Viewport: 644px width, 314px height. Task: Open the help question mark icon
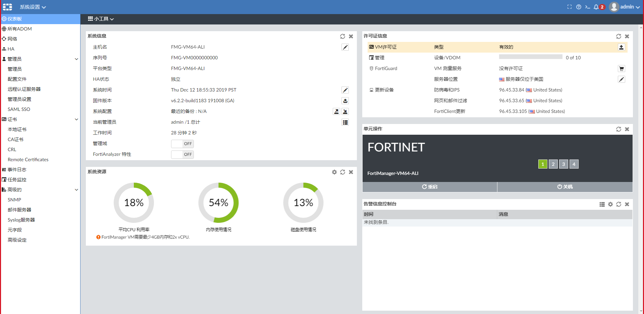coord(579,7)
